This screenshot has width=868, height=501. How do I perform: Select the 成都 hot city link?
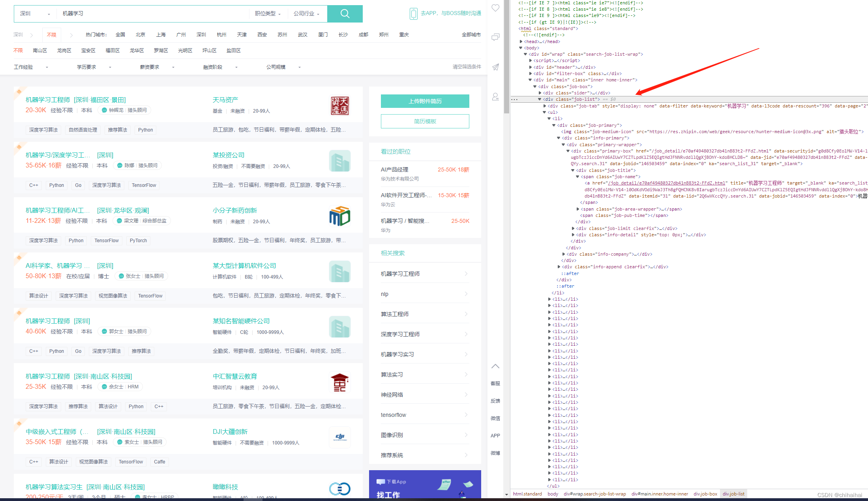click(x=363, y=35)
